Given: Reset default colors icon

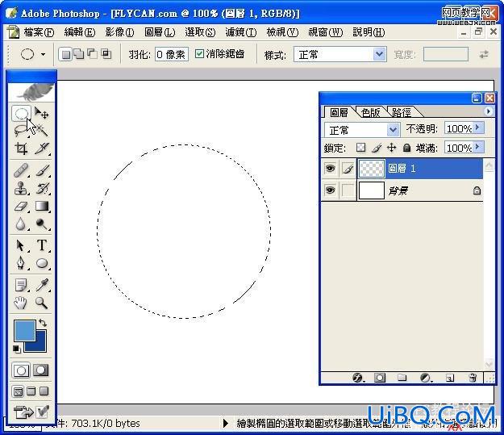Looking at the screenshot, I should tap(17, 349).
